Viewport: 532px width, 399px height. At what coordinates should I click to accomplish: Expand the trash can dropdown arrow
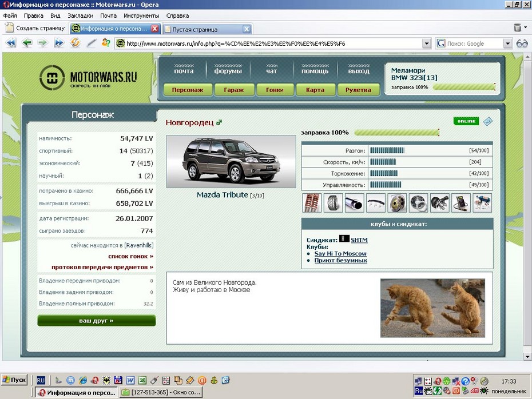point(526,27)
